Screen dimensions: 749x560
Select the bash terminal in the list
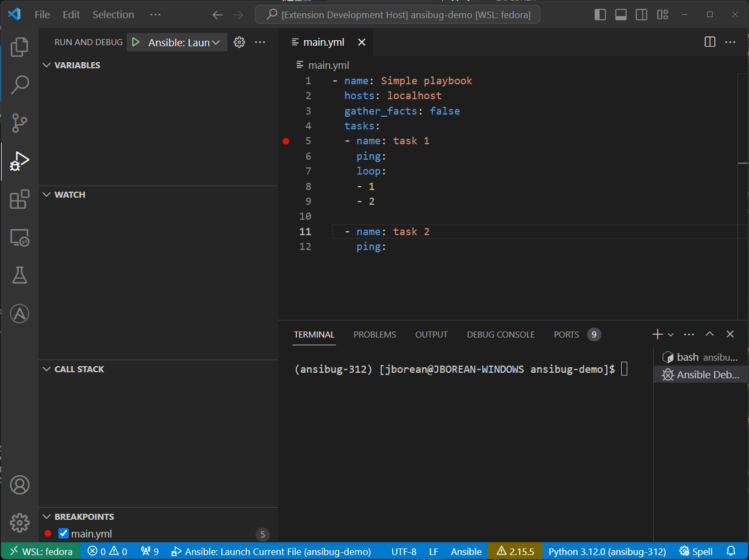point(699,357)
